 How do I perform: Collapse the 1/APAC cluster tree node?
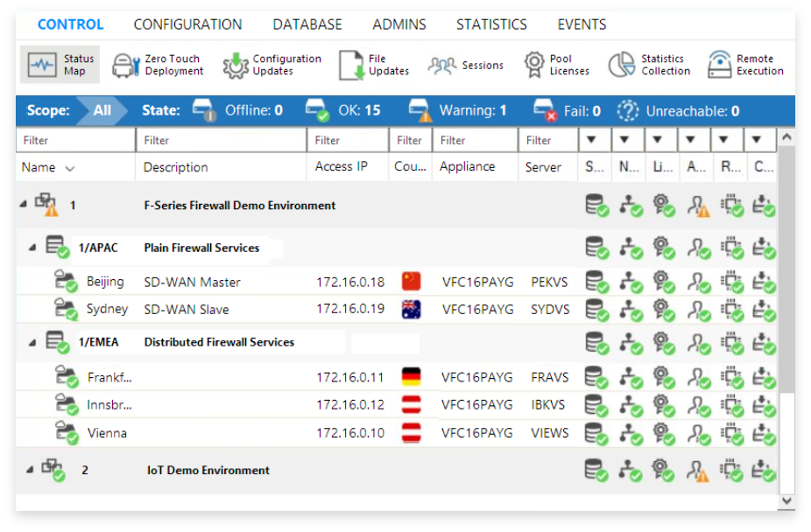click(32, 248)
